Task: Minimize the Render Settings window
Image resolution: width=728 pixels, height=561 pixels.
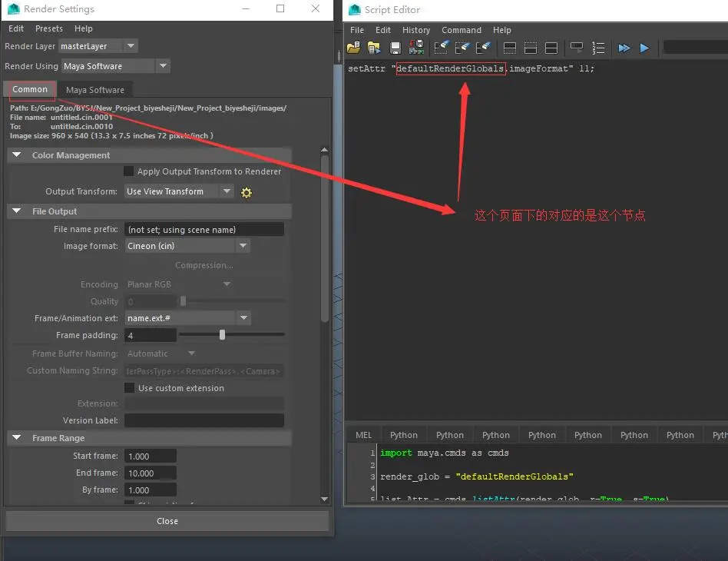Action: pos(246,8)
